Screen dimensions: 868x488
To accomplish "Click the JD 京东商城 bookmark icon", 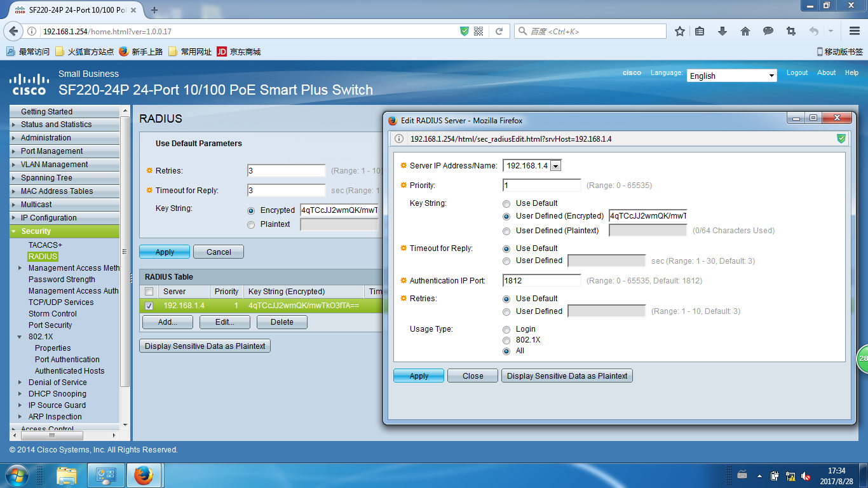I will pos(222,51).
